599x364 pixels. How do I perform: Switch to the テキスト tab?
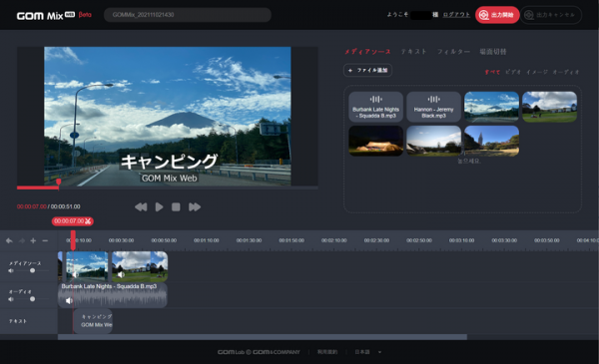413,52
